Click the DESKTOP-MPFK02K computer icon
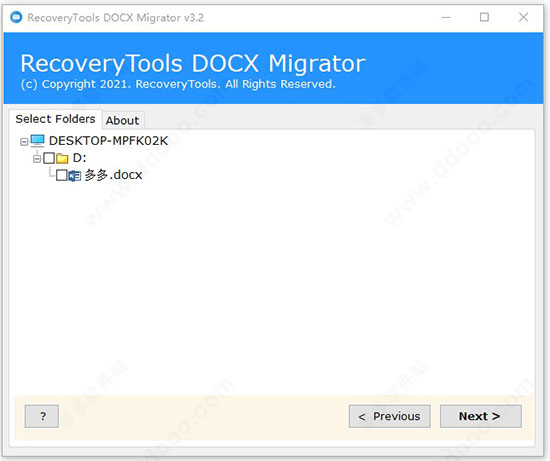Image resolution: width=550 pixels, height=461 pixels. tap(37, 141)
